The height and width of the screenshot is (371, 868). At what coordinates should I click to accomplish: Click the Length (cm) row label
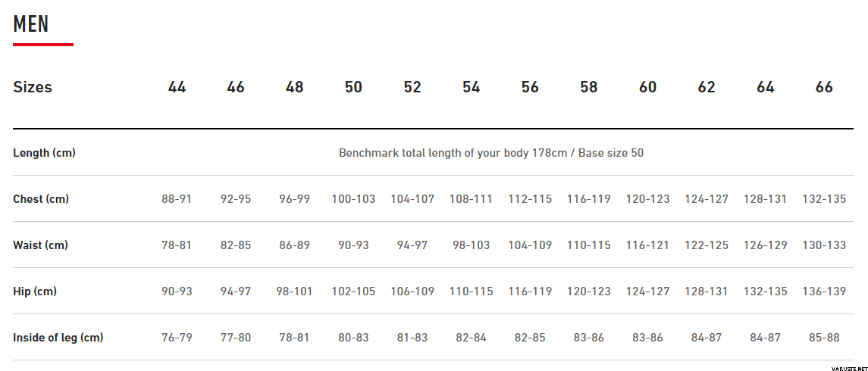tap(44, 153)
